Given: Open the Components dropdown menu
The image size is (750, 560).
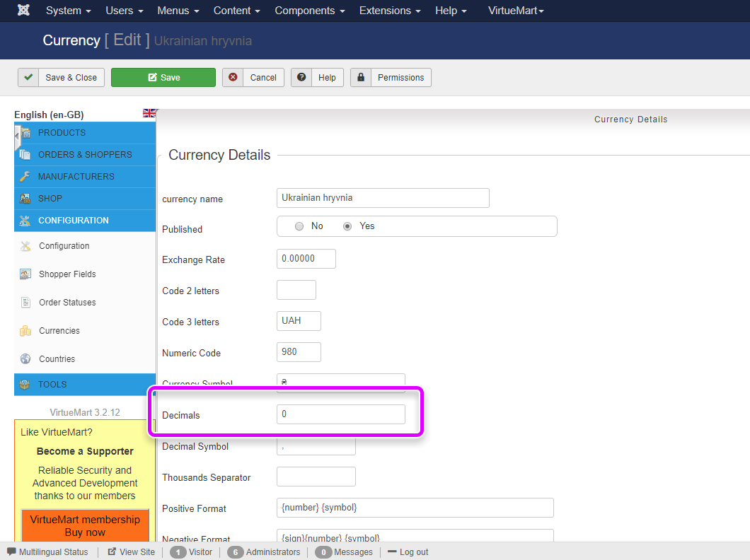Looking at the screenshot, I should pyautogui.click(x=309, y=11).
